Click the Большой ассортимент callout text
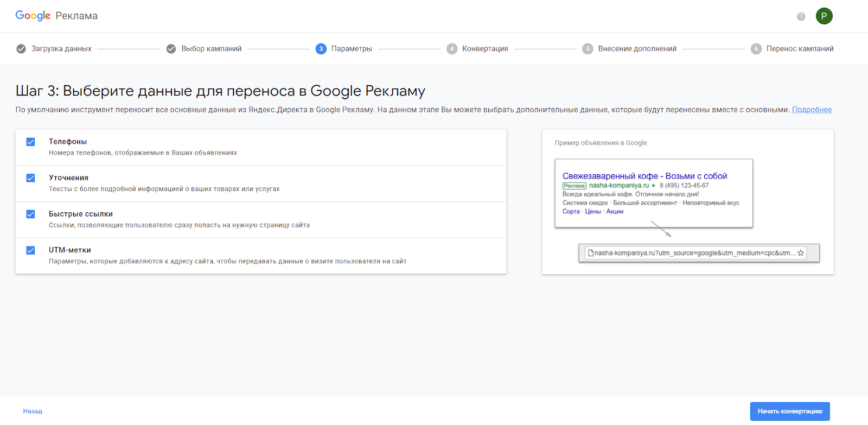 coord(645,203)
